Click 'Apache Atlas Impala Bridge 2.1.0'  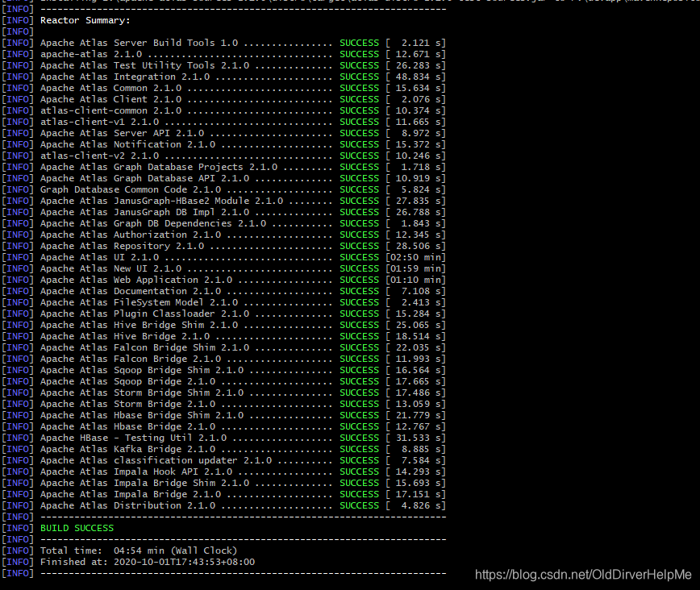click(x=131, y=494)
